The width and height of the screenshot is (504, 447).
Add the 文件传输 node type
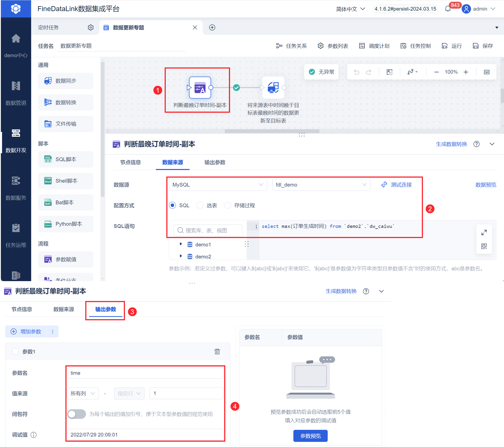(66, 124)
